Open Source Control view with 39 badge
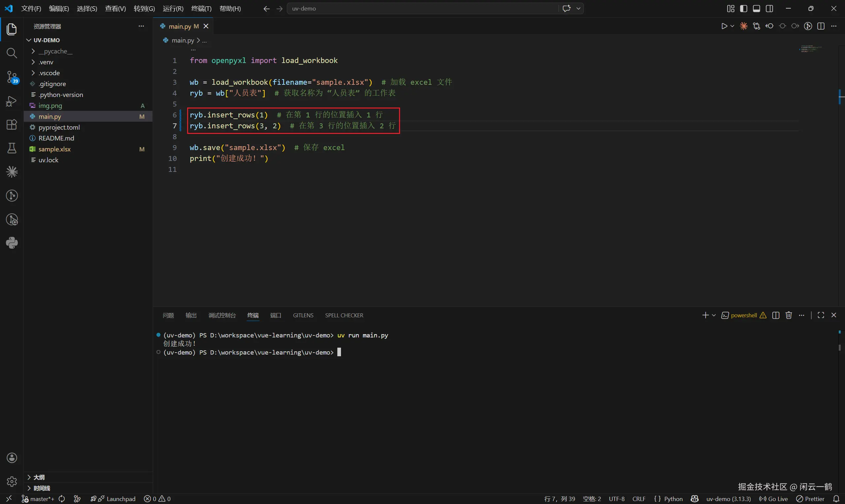This screenshot has width=845, height=504. pyautogui.click(x=12, y=77)
